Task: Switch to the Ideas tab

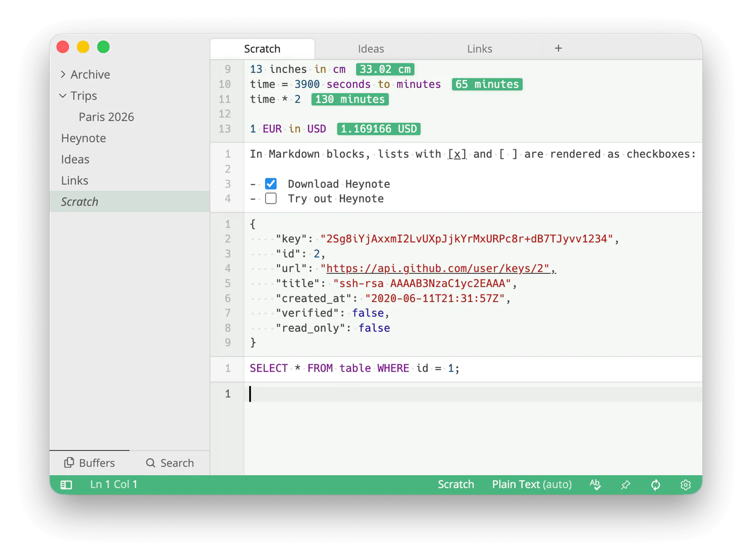Action: point(371,49)
